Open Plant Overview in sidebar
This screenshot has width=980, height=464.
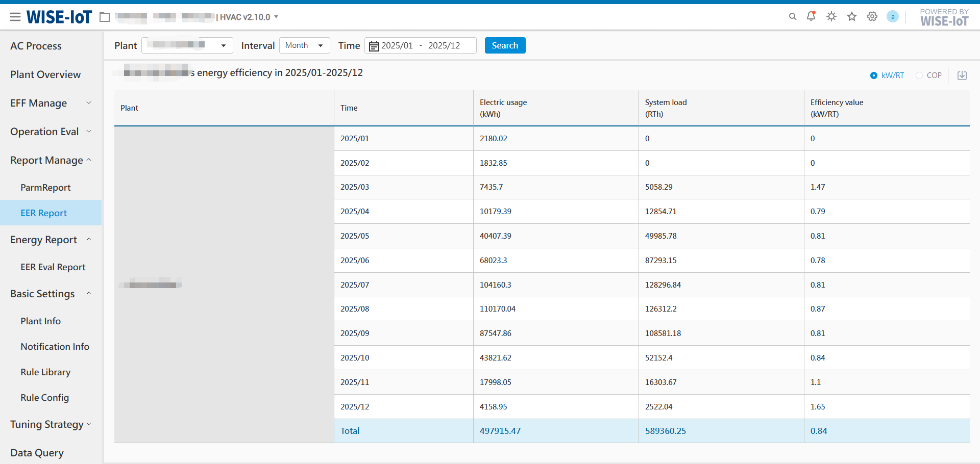click(45, 74)
